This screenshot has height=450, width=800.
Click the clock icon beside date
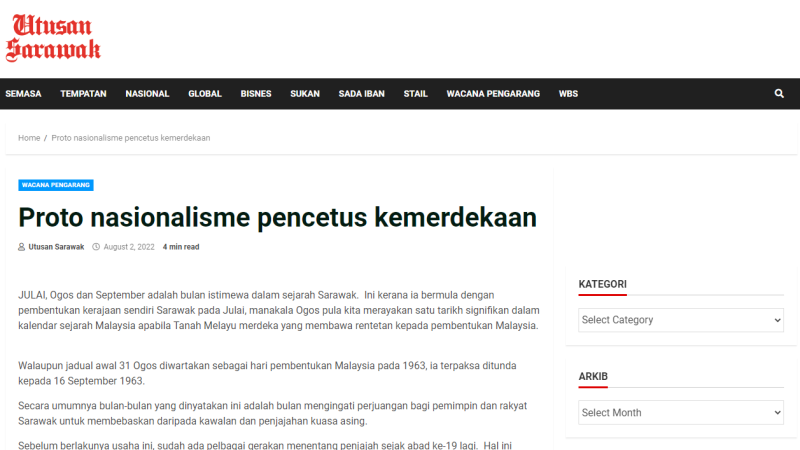96,247
